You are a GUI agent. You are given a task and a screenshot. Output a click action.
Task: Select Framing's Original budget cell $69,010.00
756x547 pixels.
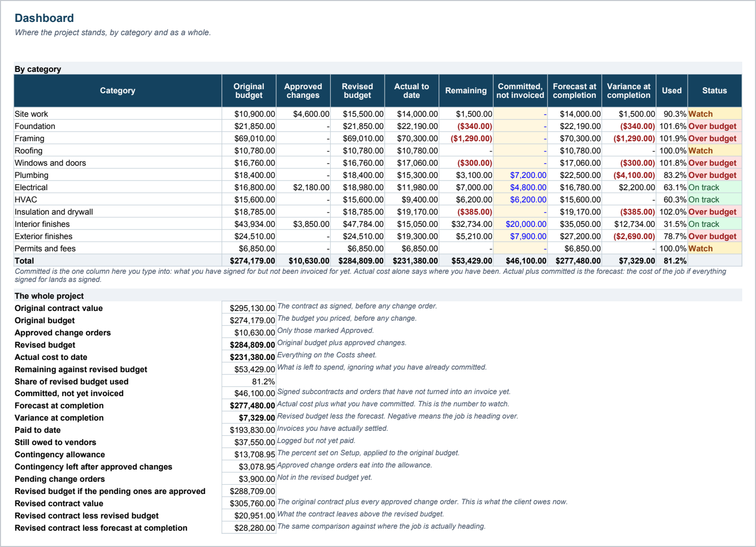point(249,138)
